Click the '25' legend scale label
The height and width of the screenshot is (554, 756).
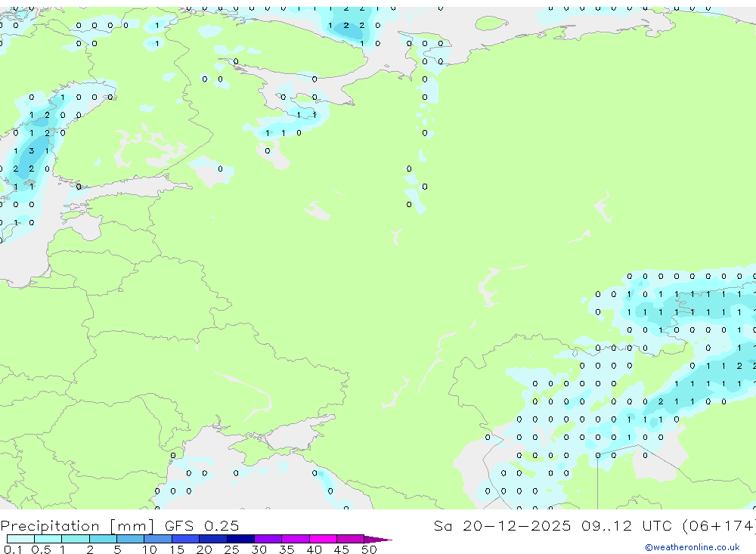tap(231, 549)
